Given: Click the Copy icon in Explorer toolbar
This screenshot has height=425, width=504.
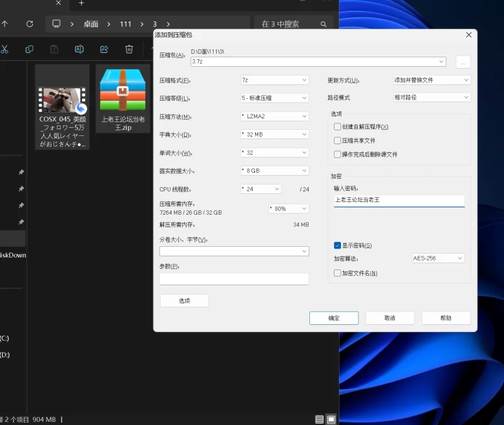Looking at the screenshot, I should (29, 49).
